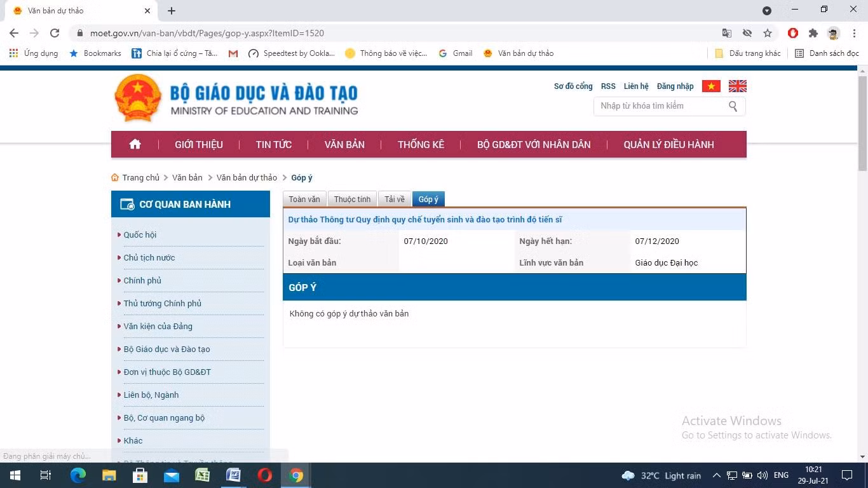Switch to the Thuộc tính tab
The width and height of the screenshot is (868, 488).
coord(352,200)
